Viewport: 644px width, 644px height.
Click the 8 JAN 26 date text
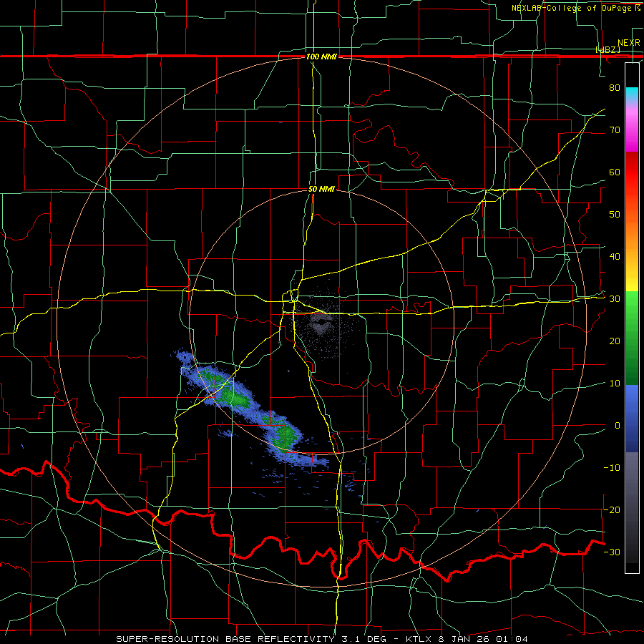466,639
